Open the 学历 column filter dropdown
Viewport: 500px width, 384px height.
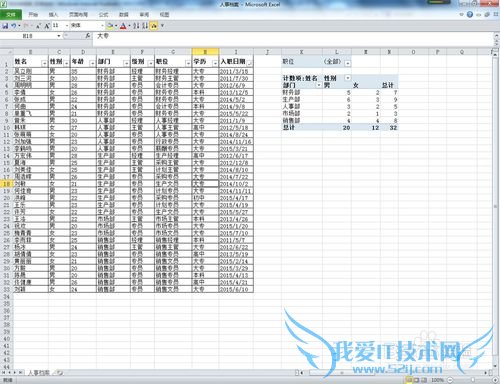(215, 63)
